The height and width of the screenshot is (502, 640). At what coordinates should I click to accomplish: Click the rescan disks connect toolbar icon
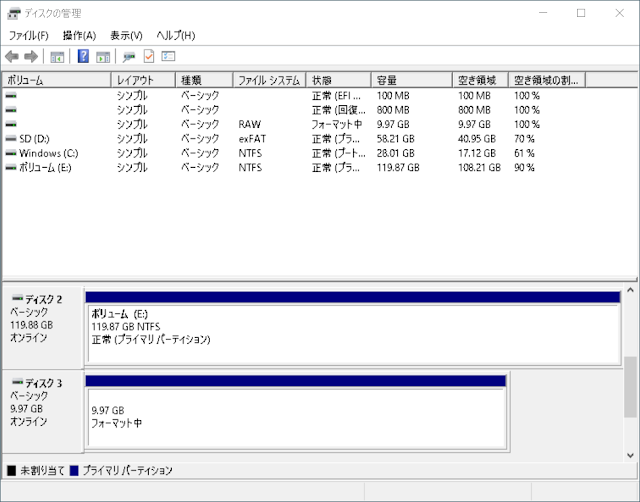coord(129,57)
